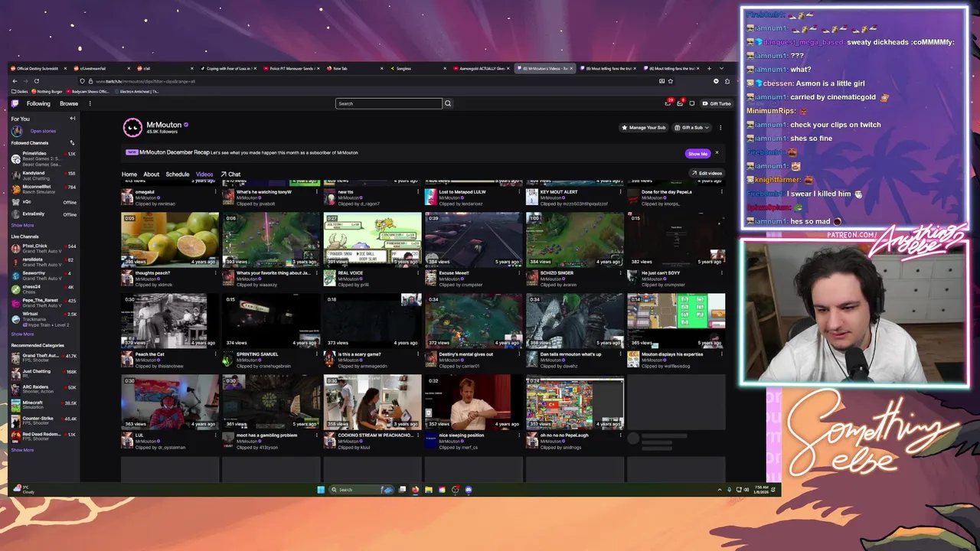Click the Twitch logo home icon
Screen dimensions: 980x551
point(15,103)
